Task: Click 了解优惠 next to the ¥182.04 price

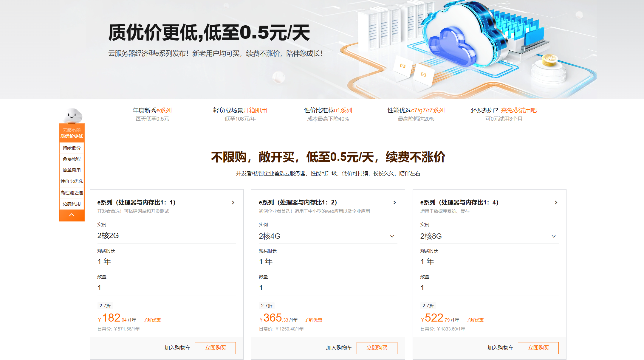Action: pos(152,319)
